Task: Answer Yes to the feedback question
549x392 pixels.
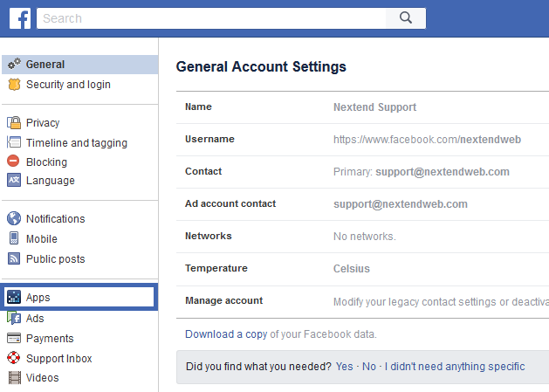Action: click(x=344, y=367)
